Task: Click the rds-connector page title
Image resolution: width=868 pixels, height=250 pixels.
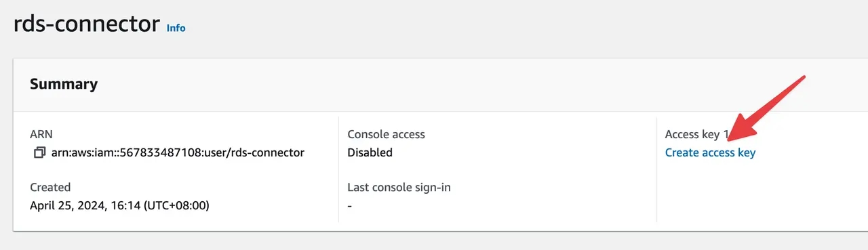Action: click(87, 24)
